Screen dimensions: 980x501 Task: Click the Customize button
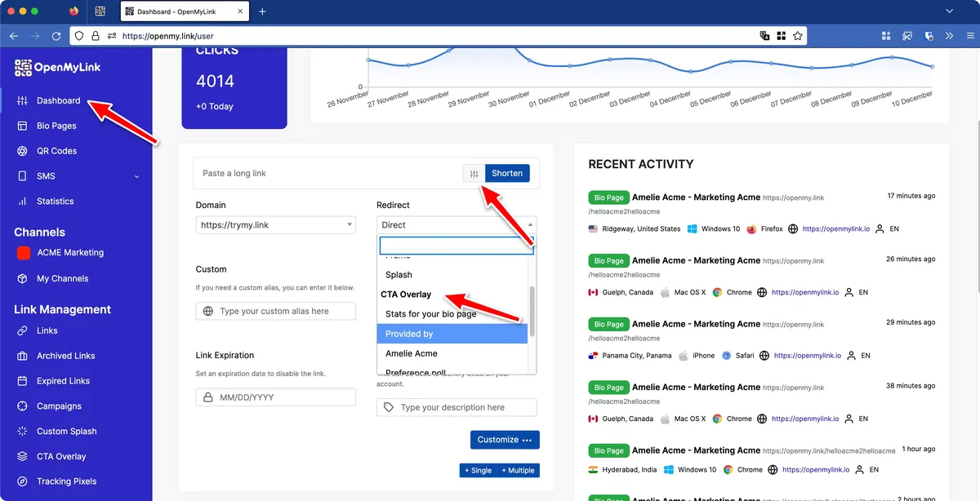tap(505, 440)
